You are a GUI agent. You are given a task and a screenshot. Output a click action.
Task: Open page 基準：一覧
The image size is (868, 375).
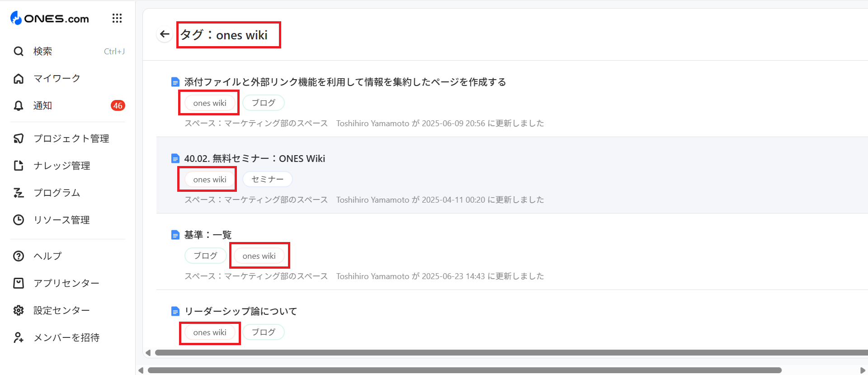(208, 235)
